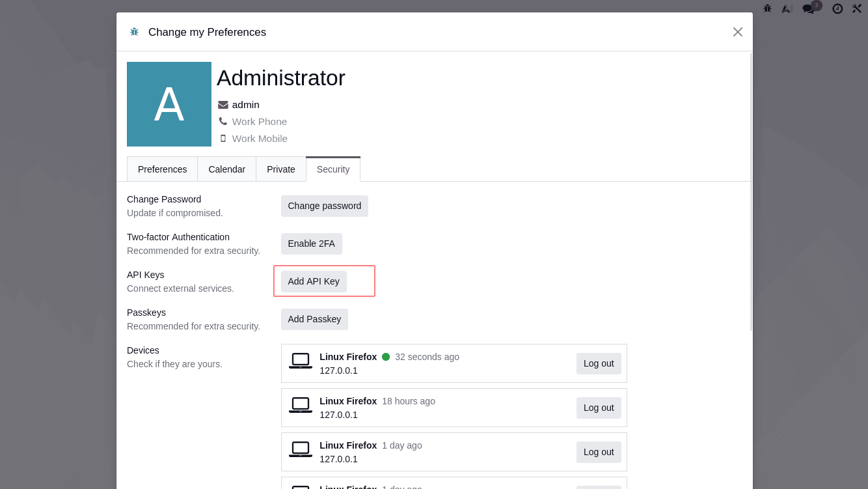Click laptop icon of 32 seconds ago device
Viewport: 868px width, 489px height.
(x=301, y=361)
